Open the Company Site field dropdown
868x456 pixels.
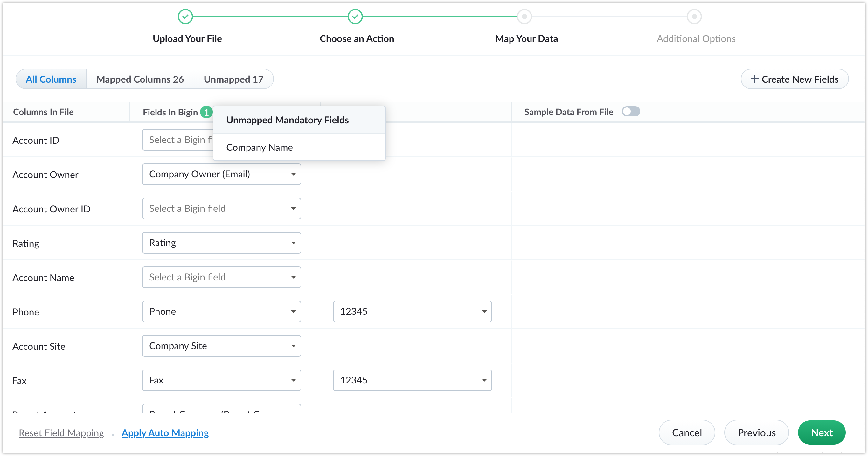221,346
